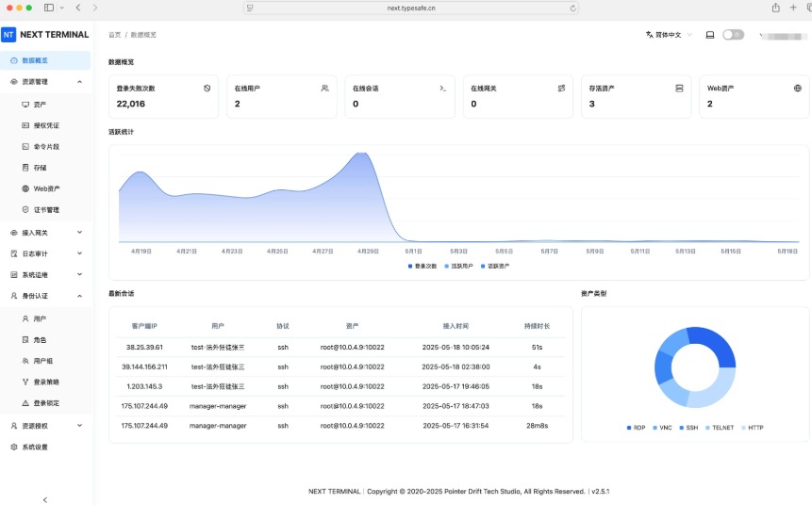This screenshot has height=505, width=812.
Task: Open the 命令片段 command snippets icon
Action: pyautogui.click(x=25, y=146)
